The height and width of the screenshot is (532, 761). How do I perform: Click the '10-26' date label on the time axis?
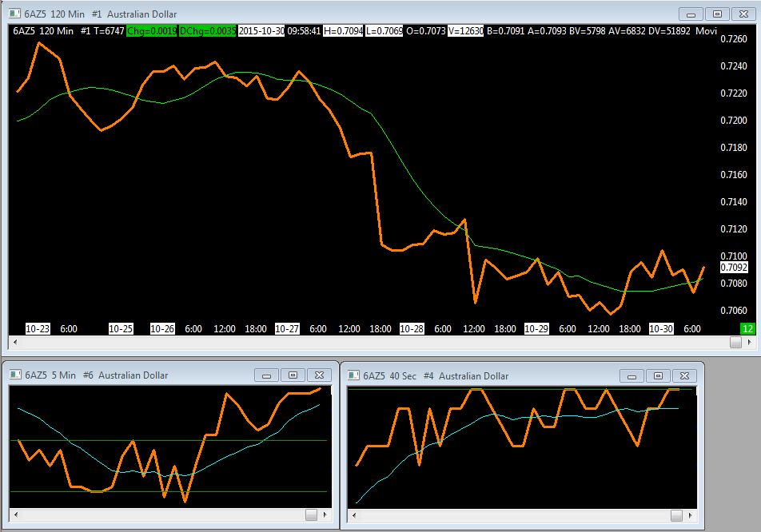(x=162, y=329)
